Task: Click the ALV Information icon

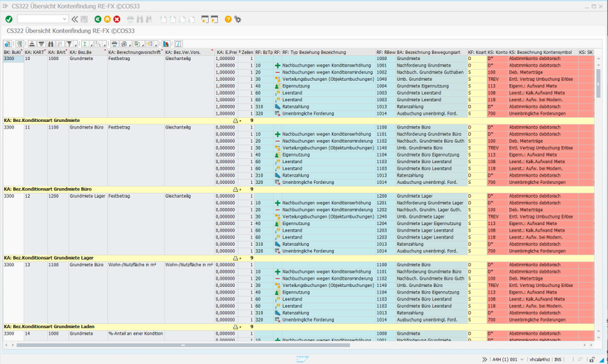Action: pyautogui.click(x=178, y=44)
